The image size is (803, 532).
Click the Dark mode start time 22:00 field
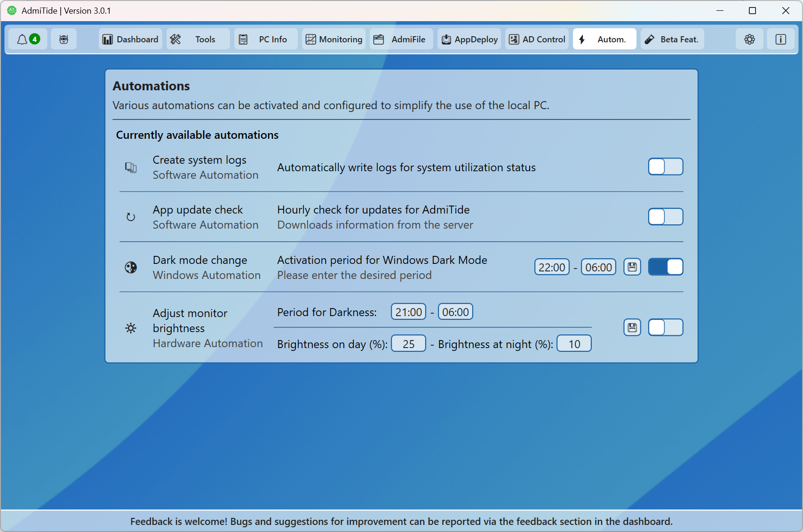(x=552, y=267)
